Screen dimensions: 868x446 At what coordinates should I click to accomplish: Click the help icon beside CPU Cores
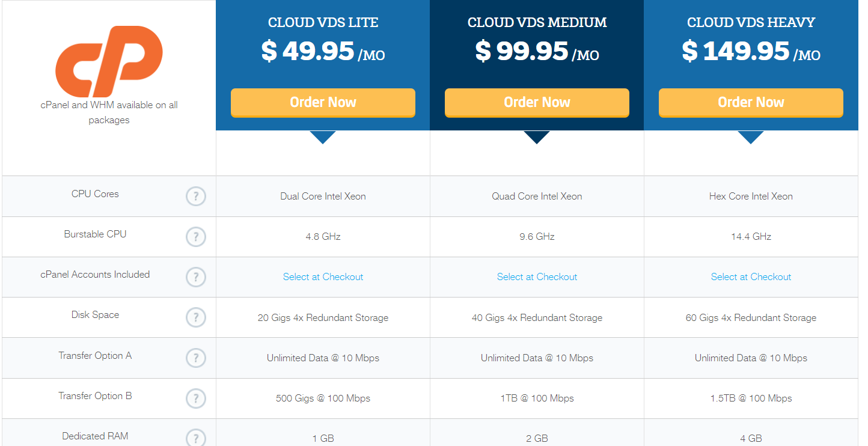tap(195, 197)
